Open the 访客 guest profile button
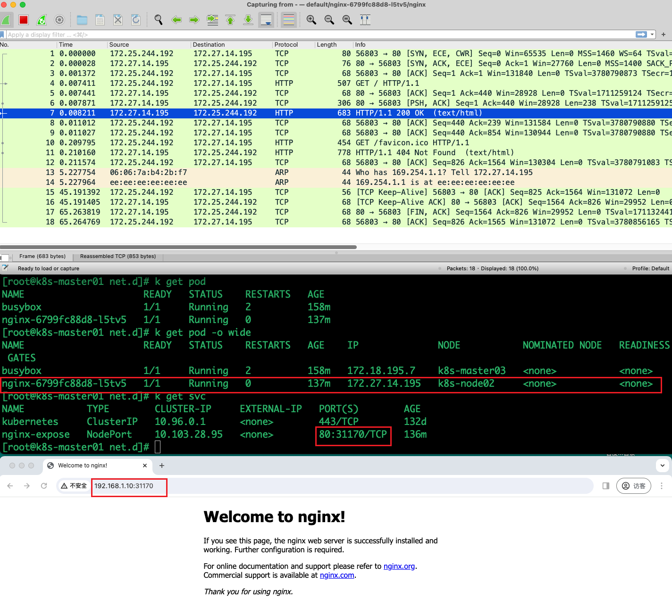 click(634, 486)
